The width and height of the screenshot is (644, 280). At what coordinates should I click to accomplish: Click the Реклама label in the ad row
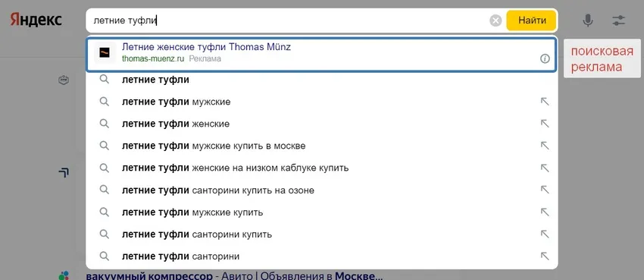[205, 58]
